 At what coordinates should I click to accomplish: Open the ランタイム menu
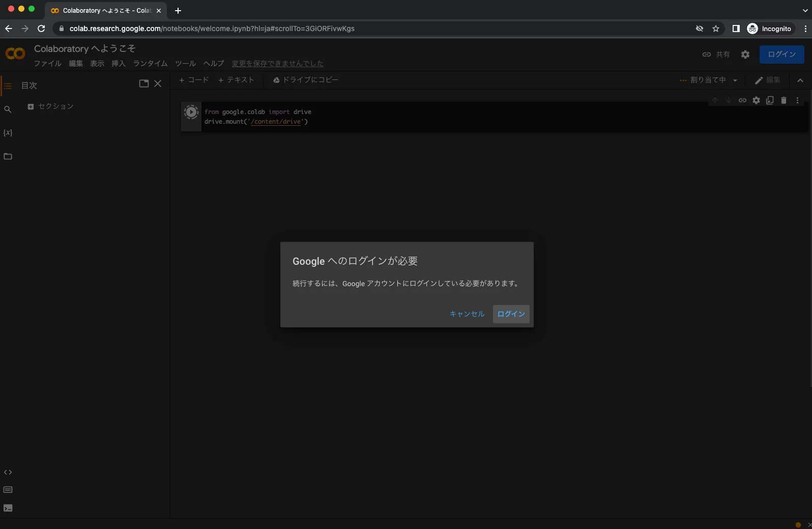(x=150, y=64)
